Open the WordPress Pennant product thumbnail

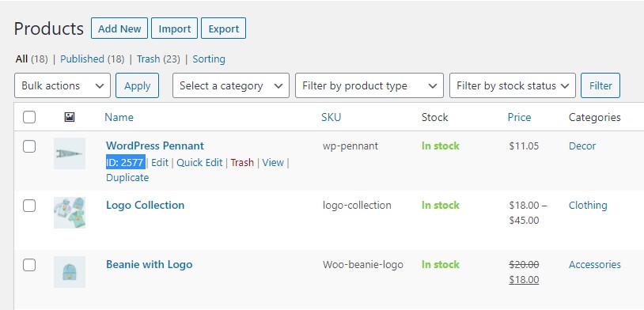(70, 153)
